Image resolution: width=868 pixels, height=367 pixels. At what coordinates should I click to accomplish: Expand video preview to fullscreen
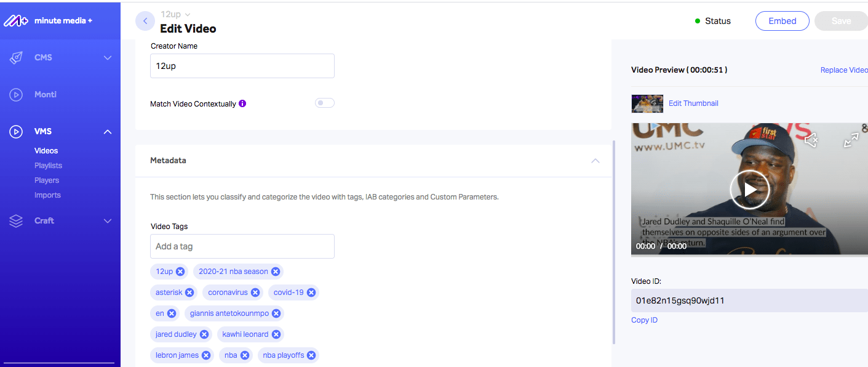851,140
